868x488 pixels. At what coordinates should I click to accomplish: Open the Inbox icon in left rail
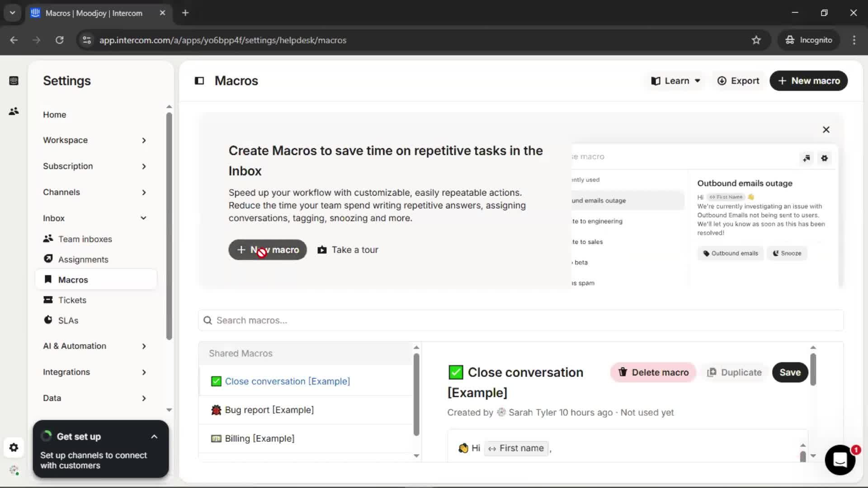click(x=14, y=81)
